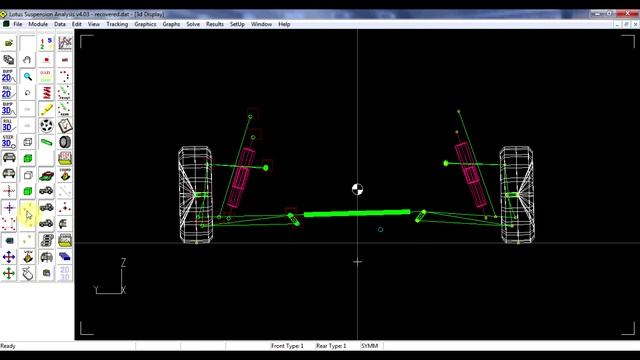Screen dimensions: 640x360
Task: Click the alloy wheel rim icon
Action: click(46, 125)
